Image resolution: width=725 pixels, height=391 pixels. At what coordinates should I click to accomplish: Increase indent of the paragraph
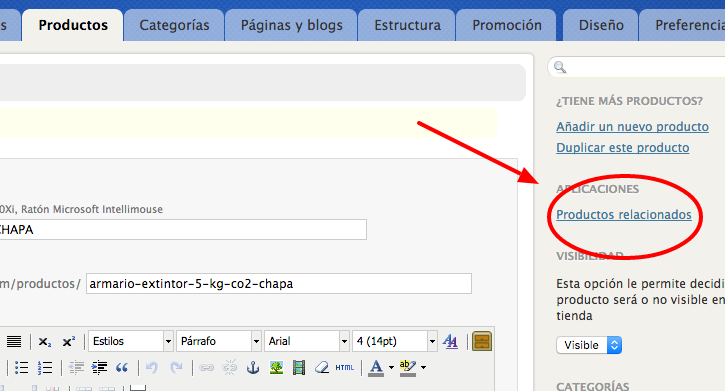tap(99, 367)
